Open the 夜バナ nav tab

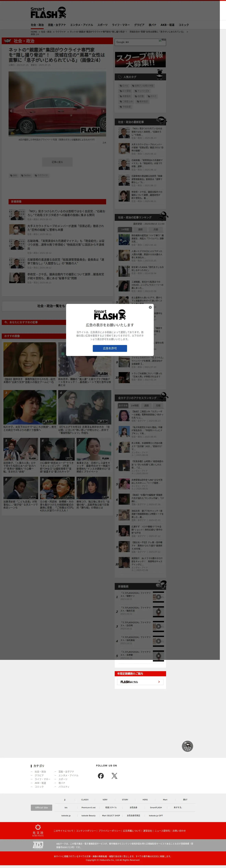point(153,25)
